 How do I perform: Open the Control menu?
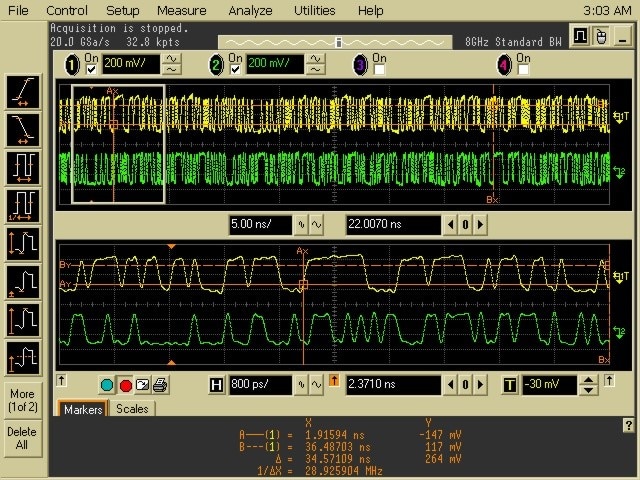[x=67, y=10]
